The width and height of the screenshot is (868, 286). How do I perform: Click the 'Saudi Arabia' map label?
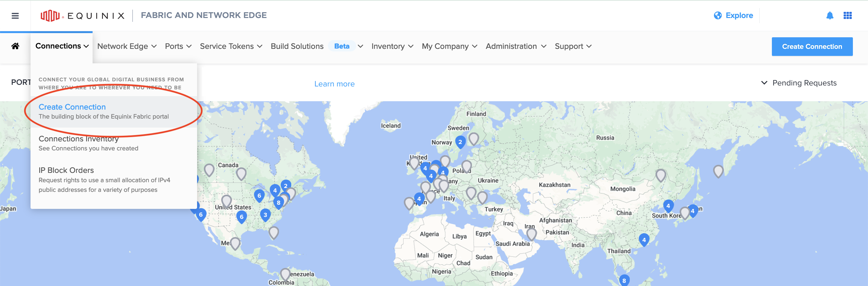tap(512, 244)
